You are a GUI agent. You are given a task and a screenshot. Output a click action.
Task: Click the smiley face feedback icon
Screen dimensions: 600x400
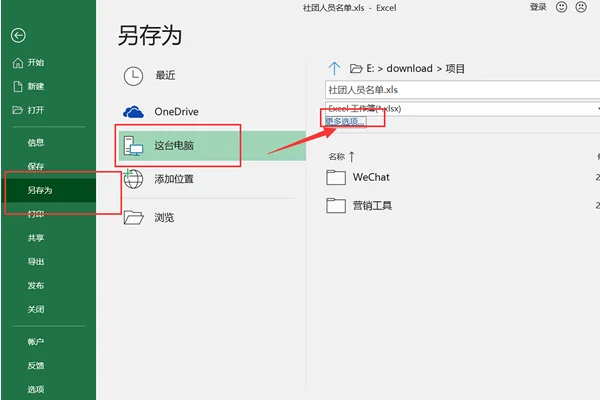[561, 7]
